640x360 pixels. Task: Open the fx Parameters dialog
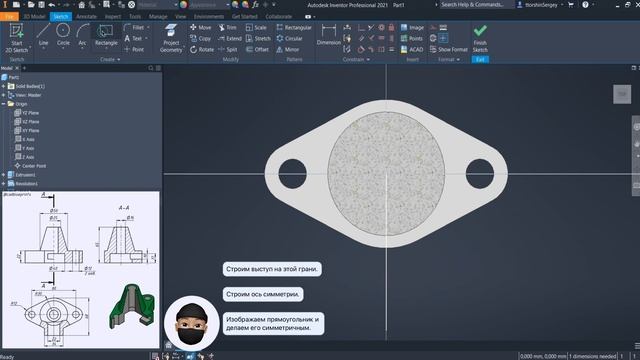[x=255, y=5]
